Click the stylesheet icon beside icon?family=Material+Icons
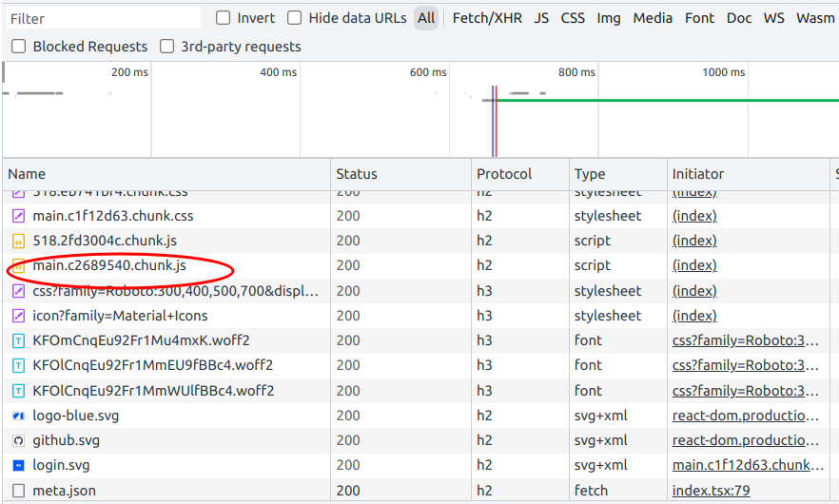This screenshot has width=839, height=504. (x=18, y=316)
